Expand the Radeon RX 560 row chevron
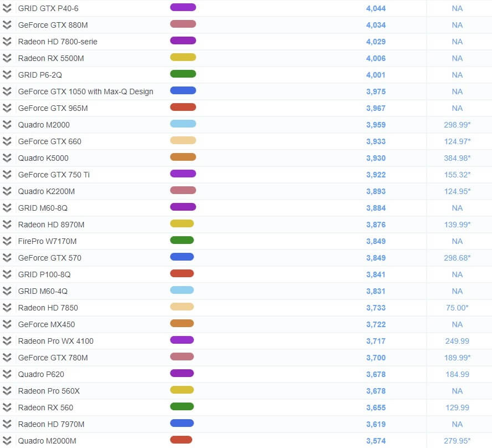 [x=7, y=408]
